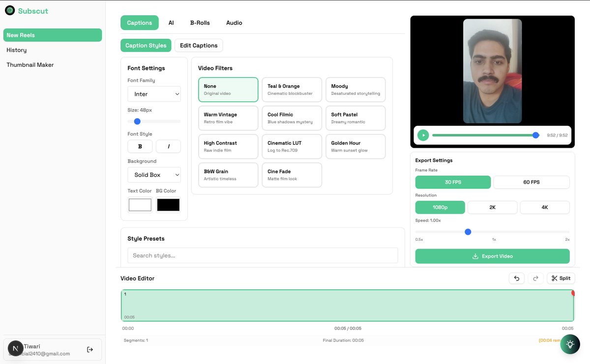This screenshot has height=364, width=590.
Task: Open New Reels in sidebar
Action: pos(53,35)
